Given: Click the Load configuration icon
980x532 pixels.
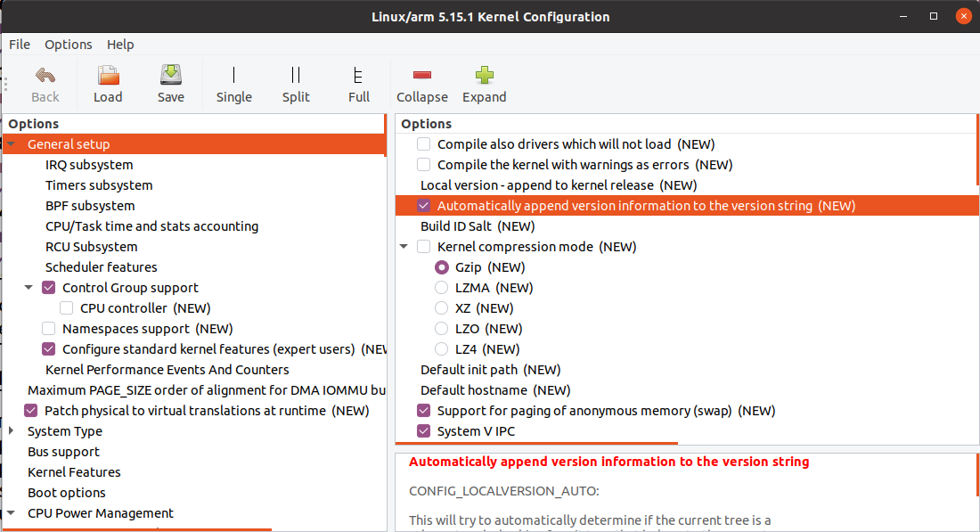Looking at the screenshot, I should point(108,76).
